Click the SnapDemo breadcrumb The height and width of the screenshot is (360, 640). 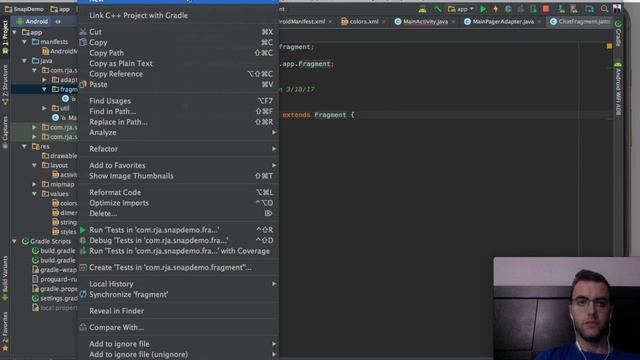coord(24,9)
